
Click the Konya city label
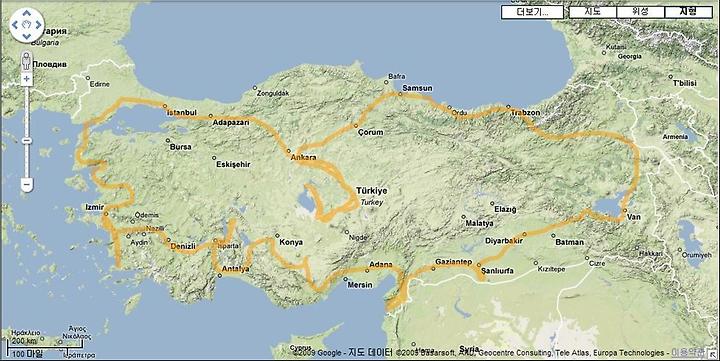click(291, 242)
